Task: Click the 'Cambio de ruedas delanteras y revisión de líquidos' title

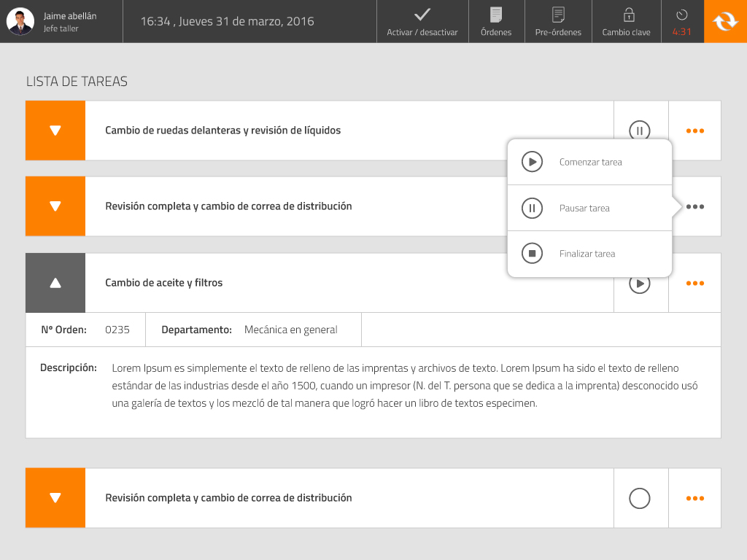Action: pos(223,131)
